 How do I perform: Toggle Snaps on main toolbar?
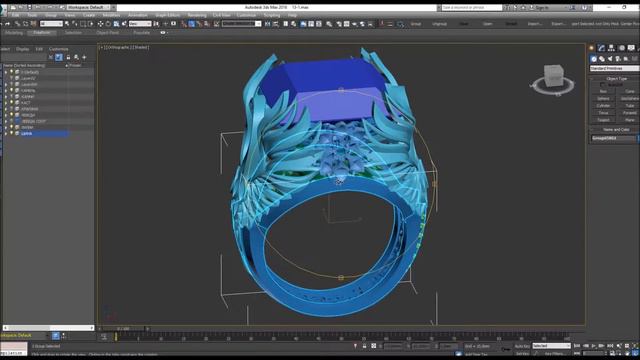coord(184,24)
